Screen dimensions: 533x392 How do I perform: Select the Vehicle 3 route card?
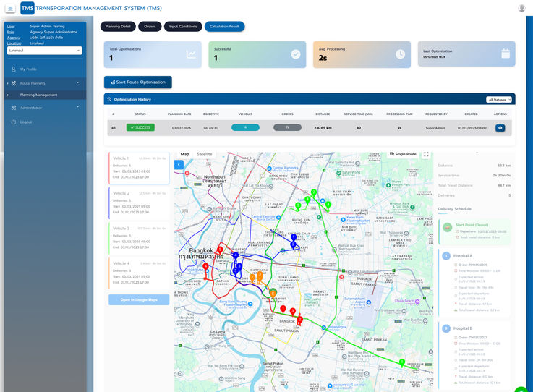click(x=139, y=238)
